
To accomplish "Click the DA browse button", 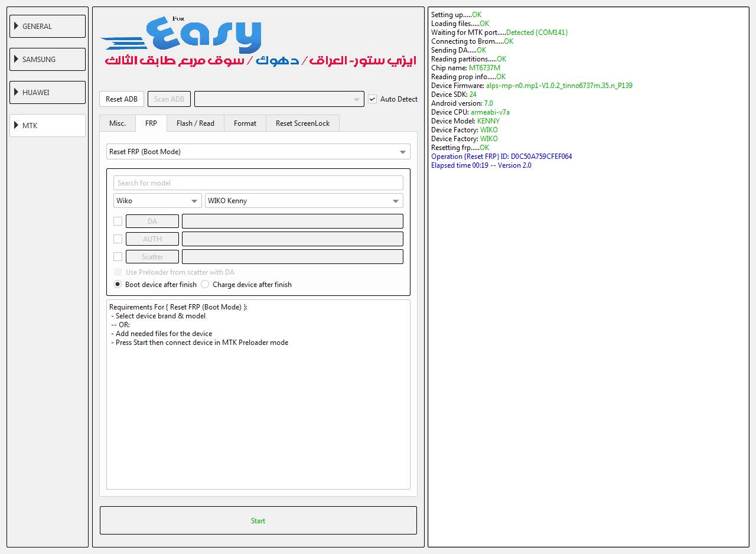I will click(152, 221).
